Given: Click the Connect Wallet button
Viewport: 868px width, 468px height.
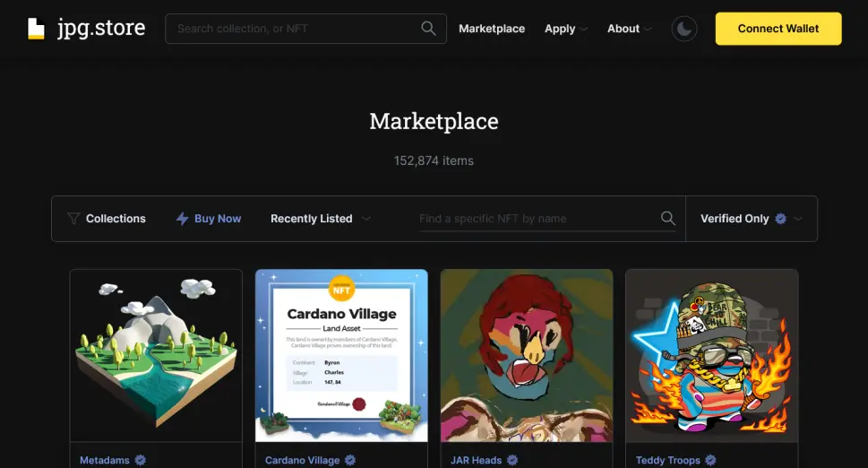Looking at the screenshot, I should point(778,29).
